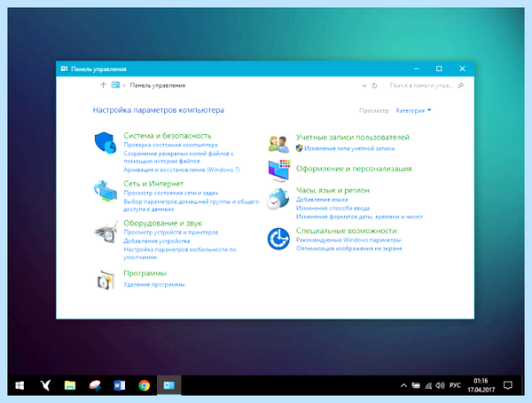Open the volume icon in the system tray

[440, 385]
